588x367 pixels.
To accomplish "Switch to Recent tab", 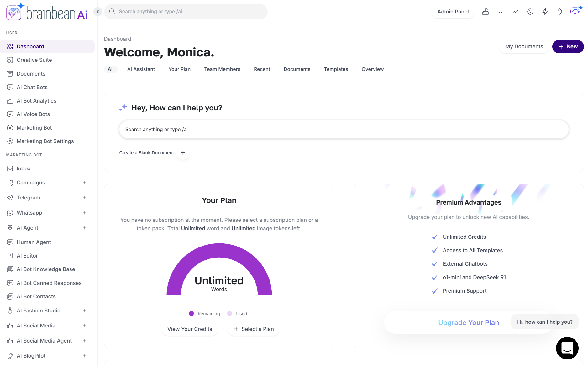I will point(262,69).
